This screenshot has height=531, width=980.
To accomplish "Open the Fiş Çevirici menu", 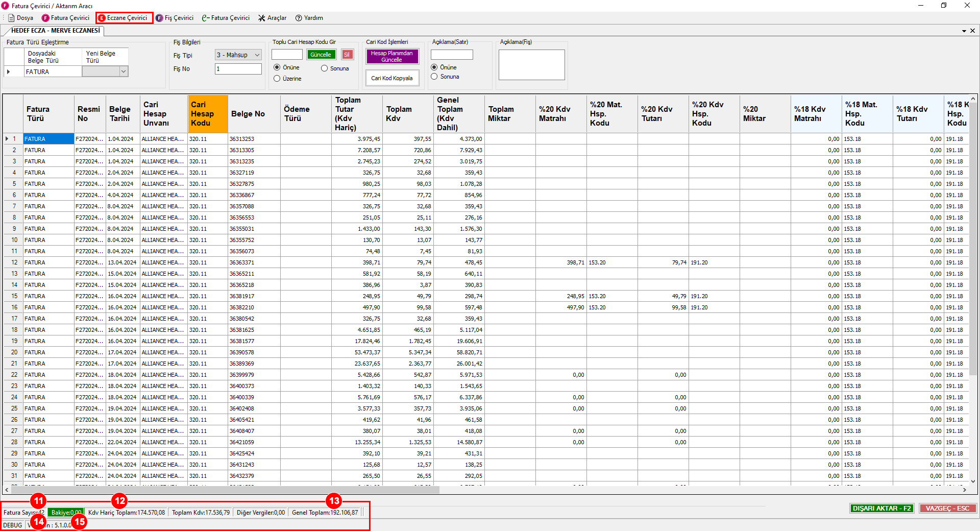I will [x=175, y=18].
